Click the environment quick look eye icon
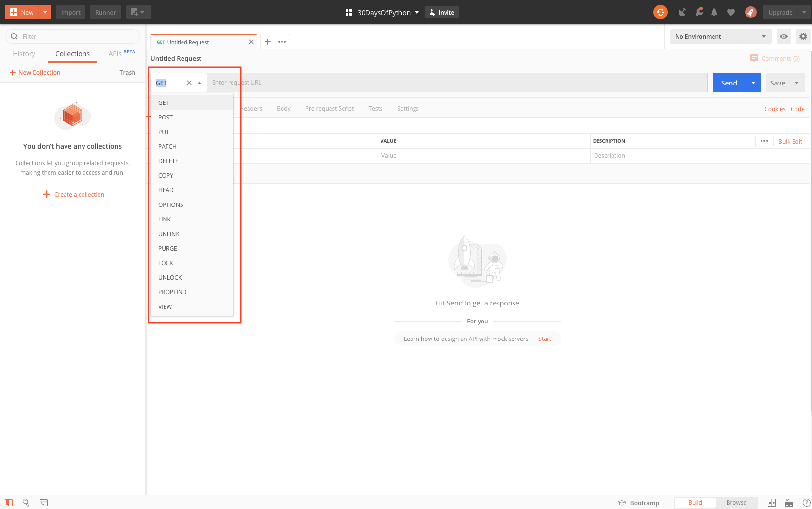Image resolution: width=812 pixels, height=509 pixels. point(783,36)
